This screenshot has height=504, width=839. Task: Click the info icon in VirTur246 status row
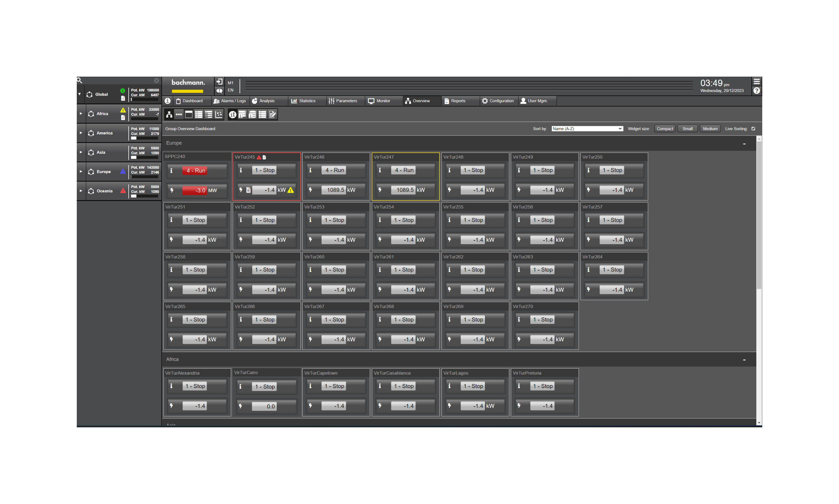point(310,170)
